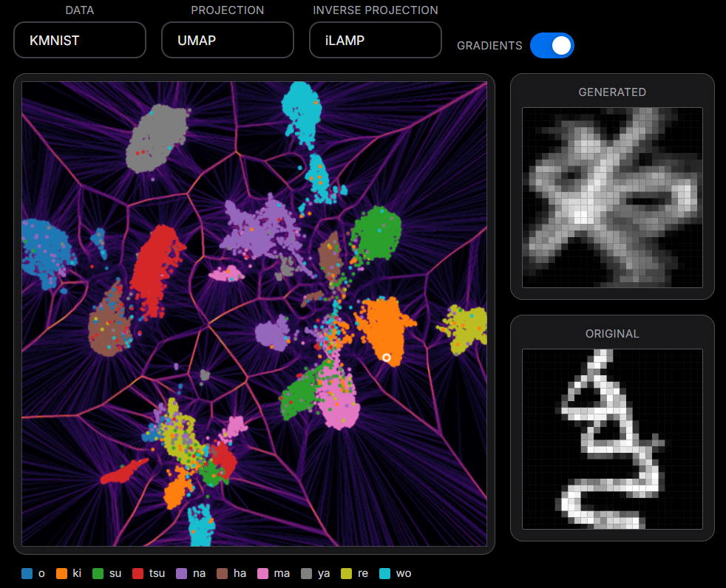Click the gray 'ya' legend swatch
The width and height of the screenshot is (726, 588).
tap(307, 574)
